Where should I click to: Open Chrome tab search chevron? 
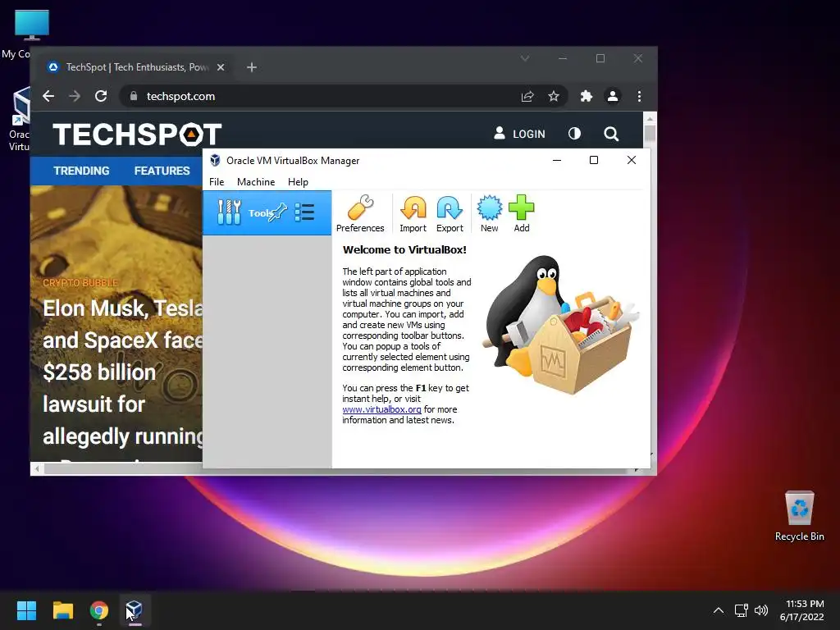click(x=525, y=58)
